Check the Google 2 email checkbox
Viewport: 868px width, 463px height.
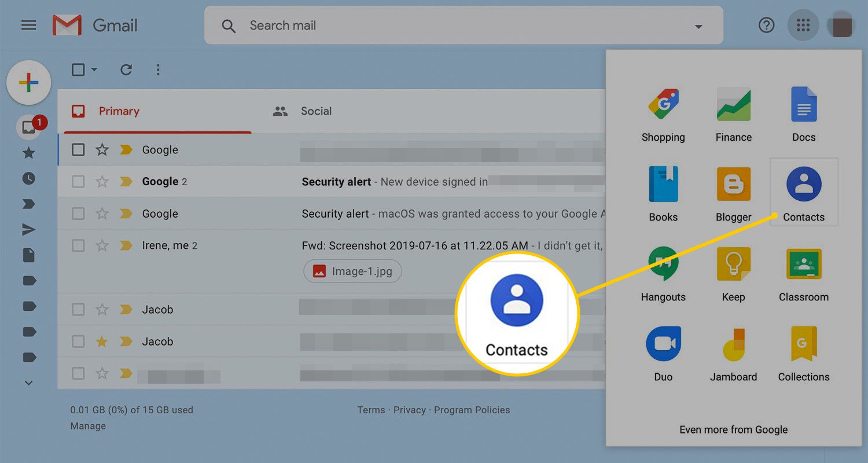(x=78, y=182)
